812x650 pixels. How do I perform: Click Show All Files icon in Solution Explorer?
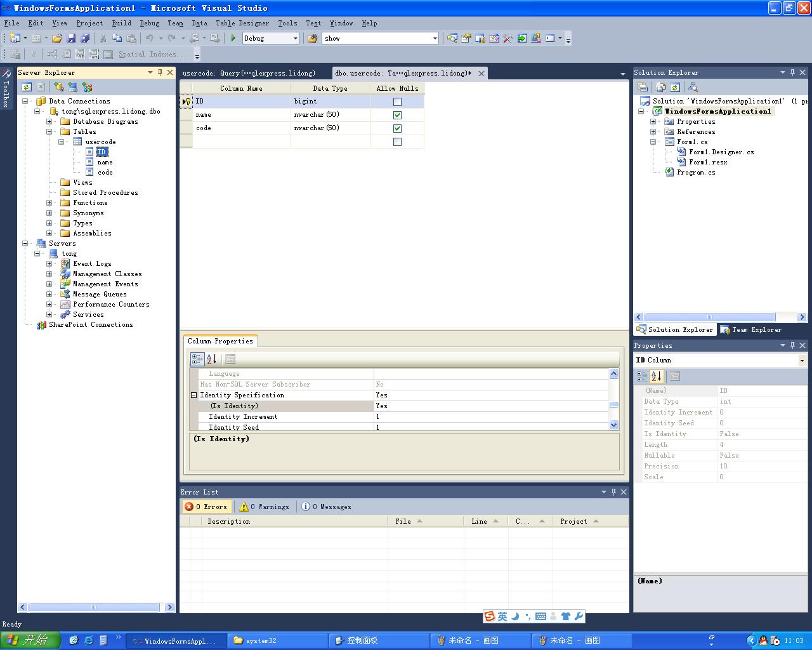[661, 87]
